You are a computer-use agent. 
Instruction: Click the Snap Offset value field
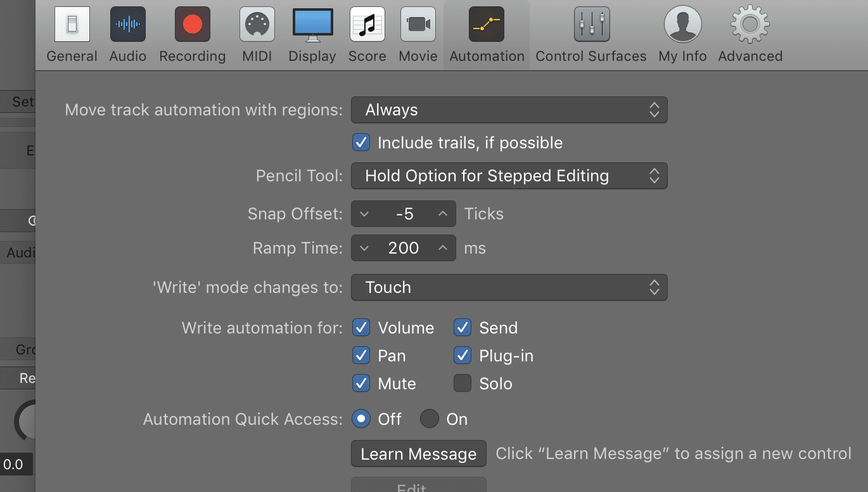point(404,214)
